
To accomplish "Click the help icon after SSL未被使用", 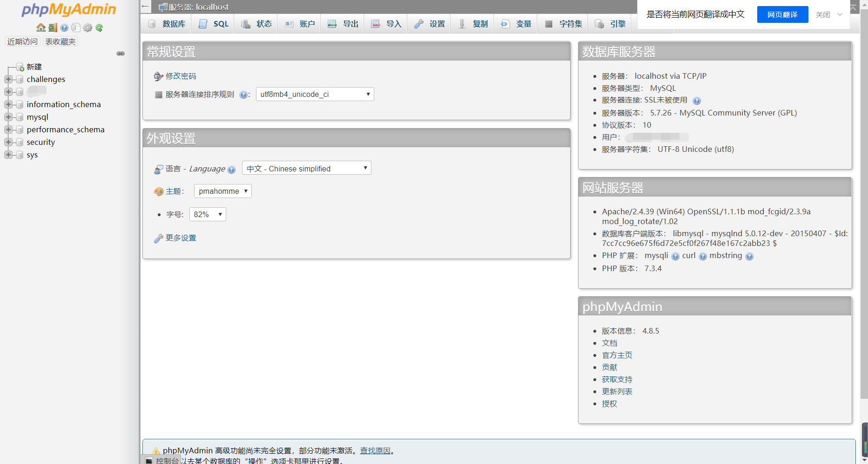I will click(x=697, y=101).
